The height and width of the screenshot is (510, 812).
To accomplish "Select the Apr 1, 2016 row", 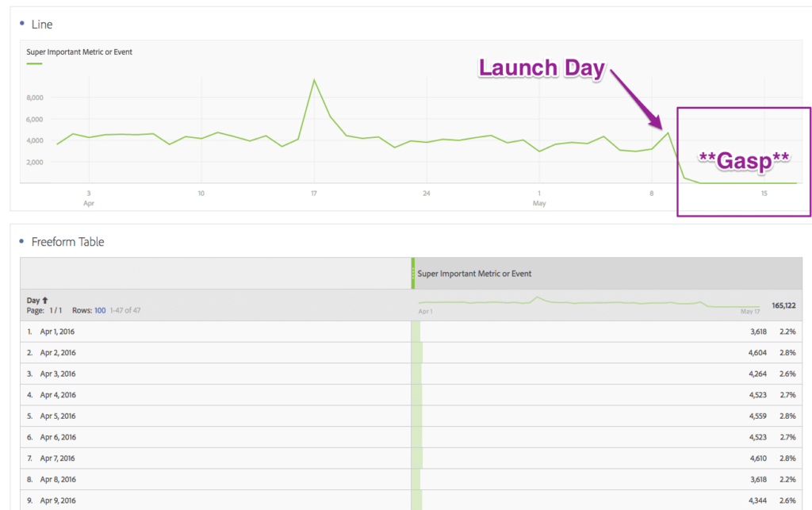I will 58,332.
